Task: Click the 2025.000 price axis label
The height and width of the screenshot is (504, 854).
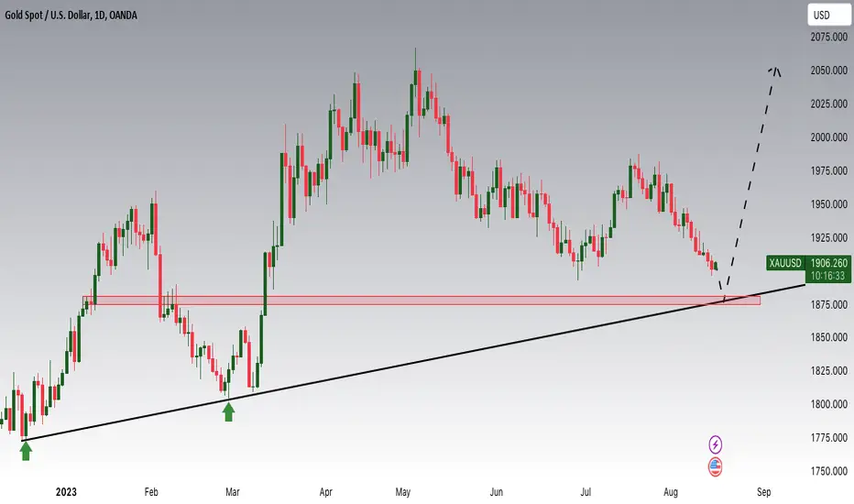Action: 829,104
